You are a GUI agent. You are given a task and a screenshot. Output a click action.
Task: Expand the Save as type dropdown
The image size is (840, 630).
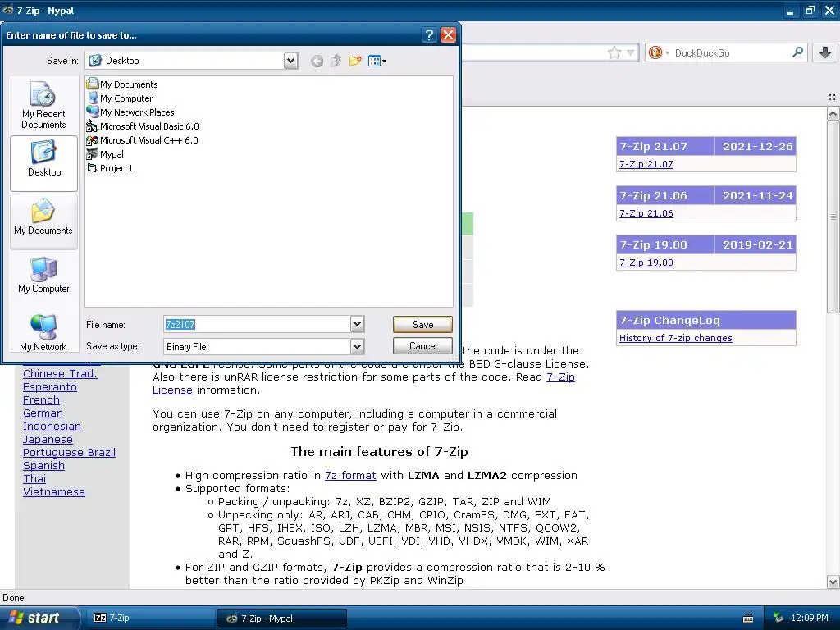point(358,347)
